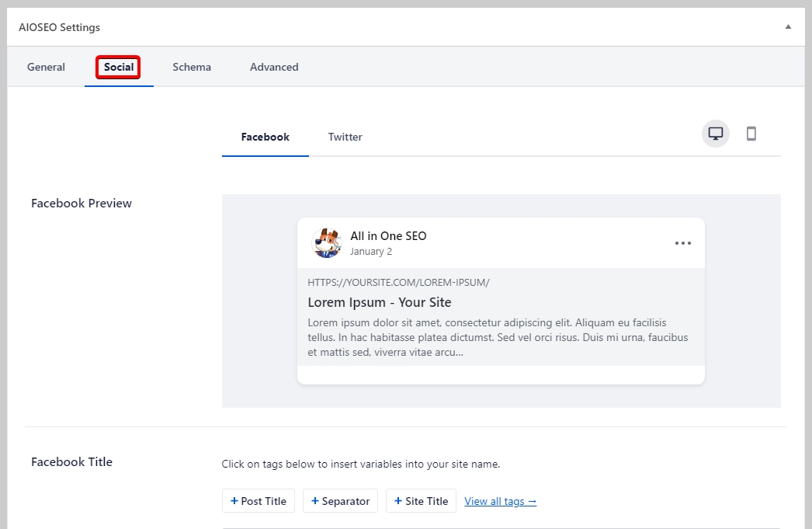The height and width of the screenshot is (529, 812).
Task: Open the Social tab
Action: (x=119, y=67)
